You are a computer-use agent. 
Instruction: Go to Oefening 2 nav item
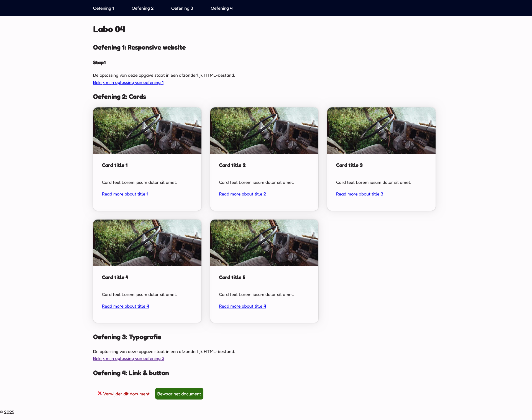click(x=142, y=8)
